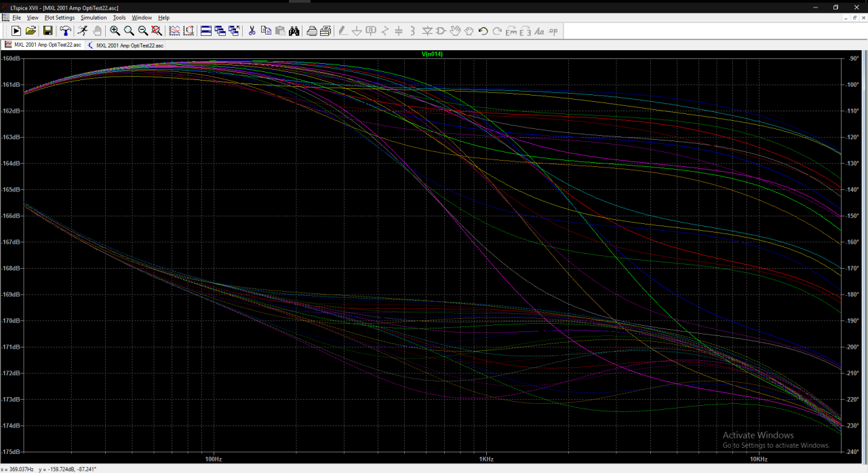
Task: Select the Resistor component tool
Action: click(384, 31)
